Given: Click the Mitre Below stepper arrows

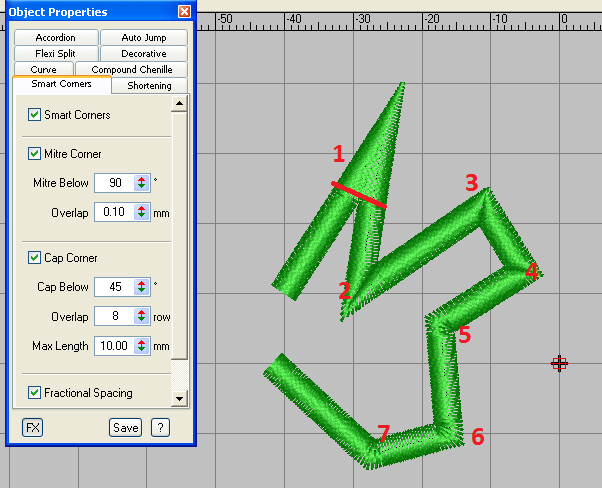Looking at the screenshot, I should tap(142, 183).
